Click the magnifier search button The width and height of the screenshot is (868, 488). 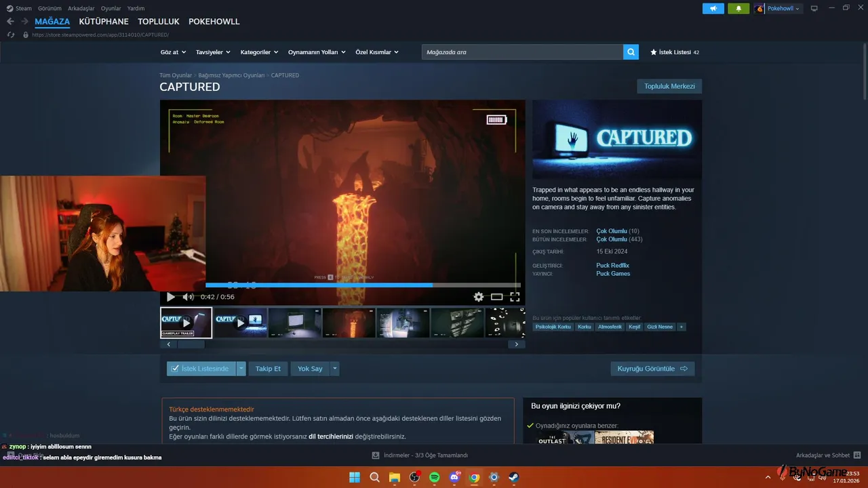coord(631,52)
